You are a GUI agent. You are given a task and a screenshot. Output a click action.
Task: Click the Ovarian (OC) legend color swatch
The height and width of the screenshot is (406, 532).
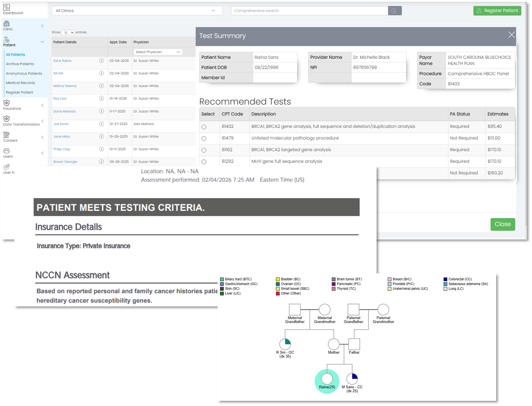[x=278, y=284]
